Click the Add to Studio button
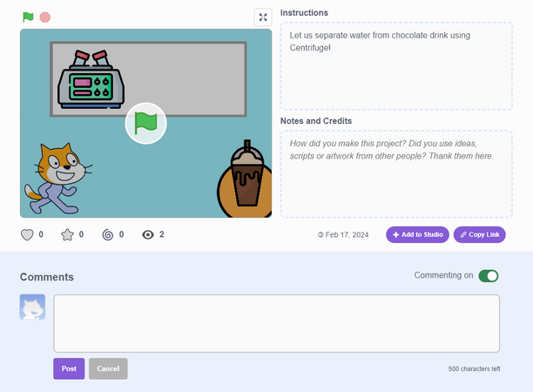Screen dimensions: 533x392 (417, 234)
